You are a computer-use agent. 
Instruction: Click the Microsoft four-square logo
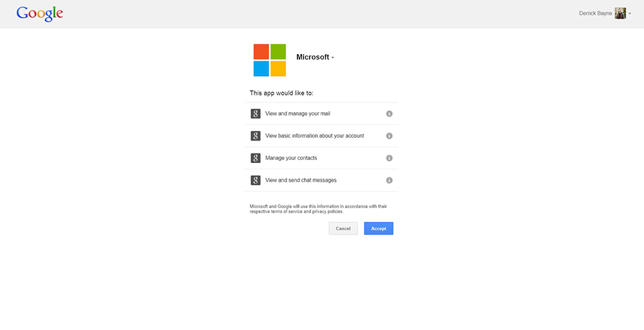[x=269, y=60]
